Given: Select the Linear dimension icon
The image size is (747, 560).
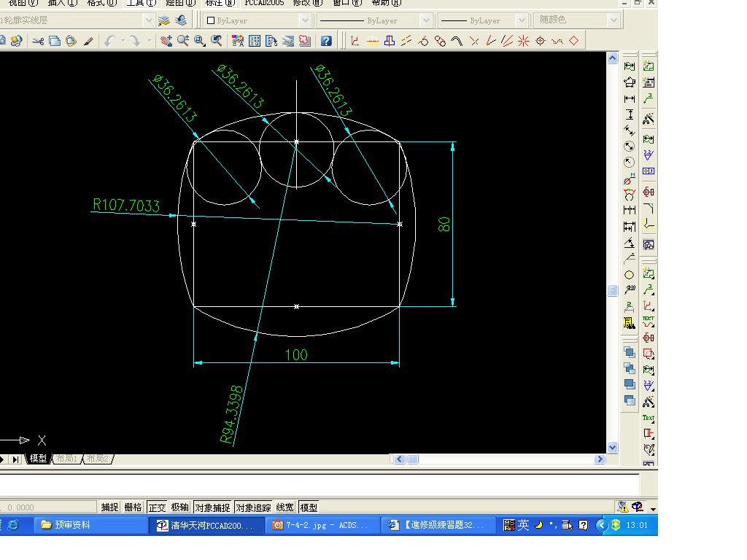Looking at the screenshot, I should 630,99.
